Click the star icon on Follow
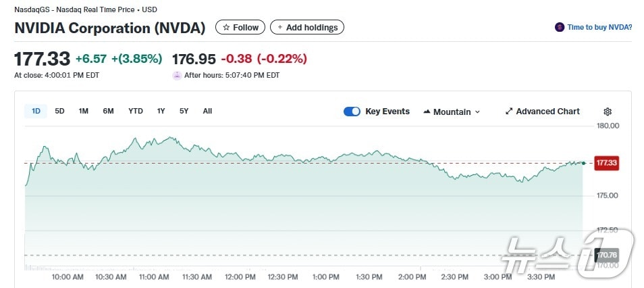644x288 pixels. tap(226, 28)
